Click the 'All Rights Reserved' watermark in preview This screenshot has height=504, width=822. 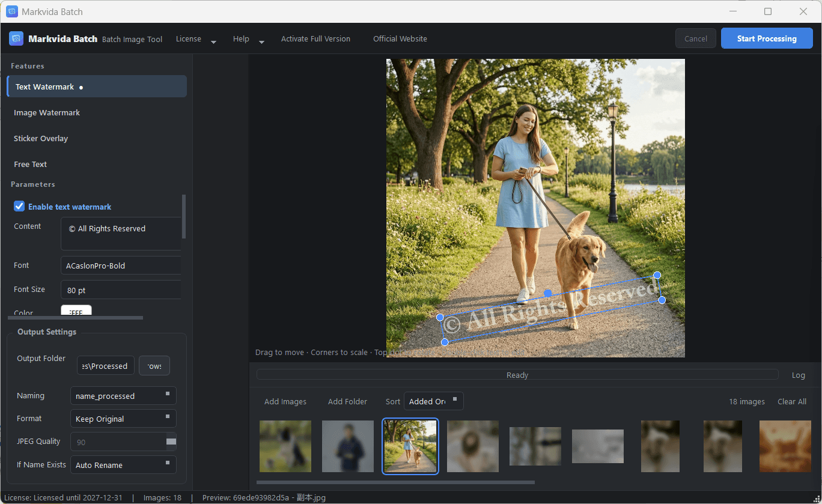pos(550,308)
